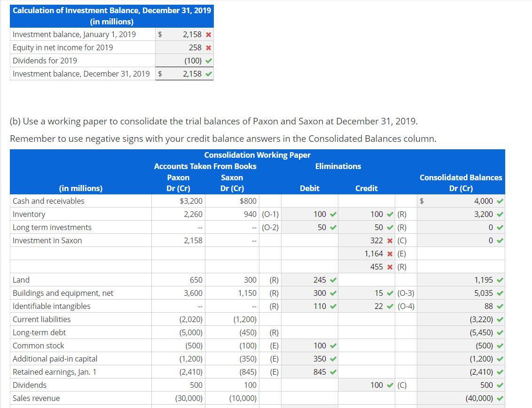
Task: Click red X next to credit value 455
Action: 390,267
